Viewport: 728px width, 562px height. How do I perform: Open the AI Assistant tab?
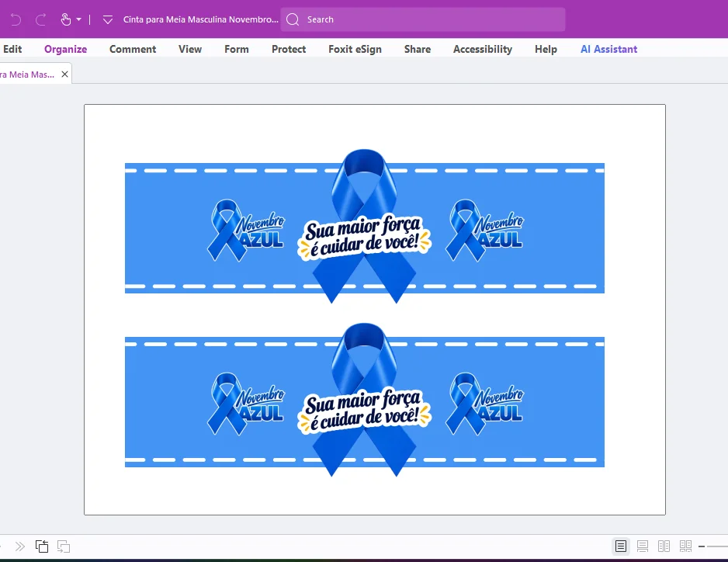608,49
